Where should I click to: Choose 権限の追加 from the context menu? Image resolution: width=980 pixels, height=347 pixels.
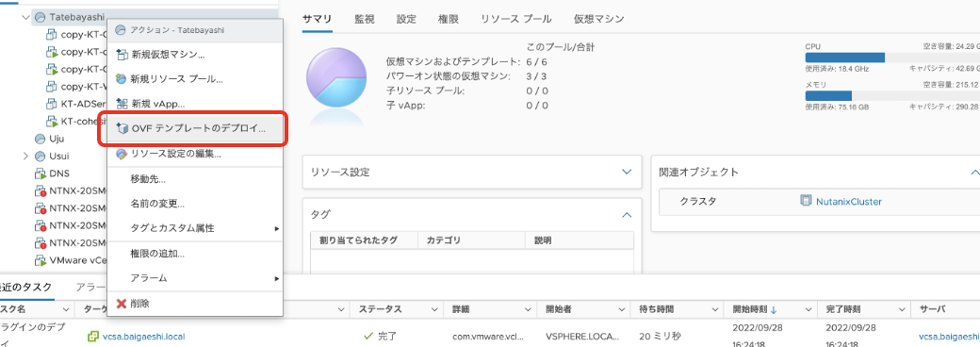click(195, 254)
